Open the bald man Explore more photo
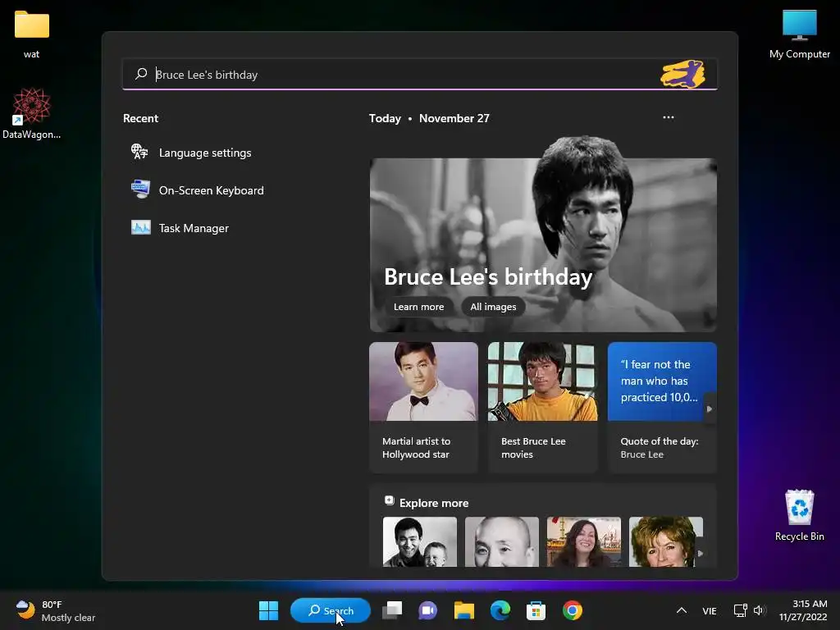This screenshot has height=630, width=840. [x=502, y=541]
